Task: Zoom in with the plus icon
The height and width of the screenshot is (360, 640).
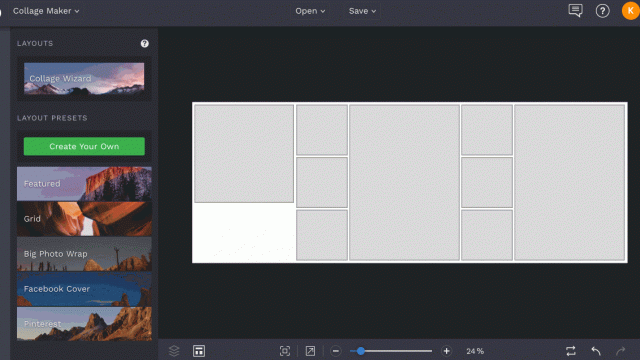Action: point(447,351)
